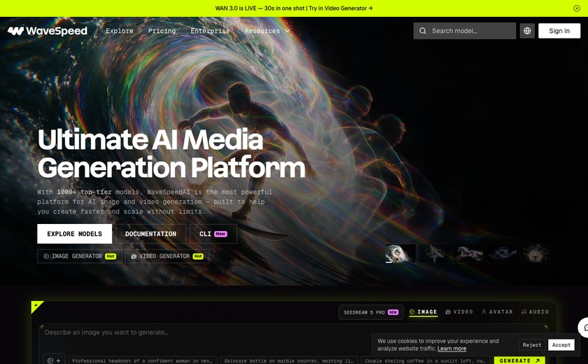Switch to the Audio tab
This screenshot has width=588, height=364.
[535, 312]
